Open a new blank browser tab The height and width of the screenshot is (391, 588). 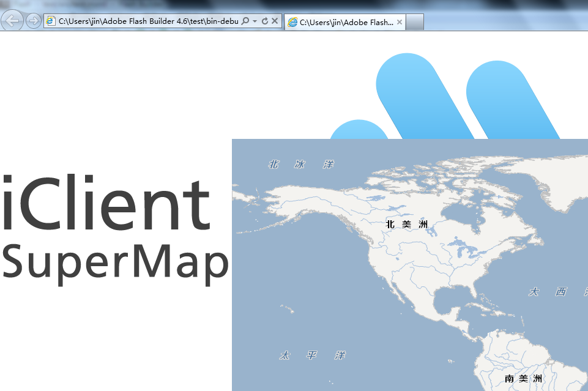[x=415, y=22]
